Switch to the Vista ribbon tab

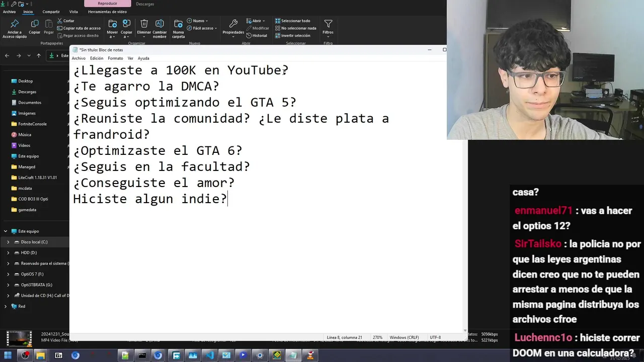click(73, 12)
